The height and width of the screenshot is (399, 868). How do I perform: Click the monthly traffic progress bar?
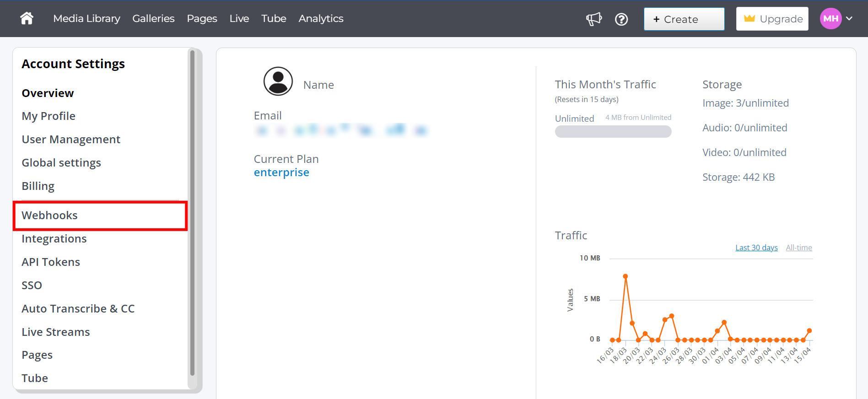tap(613, 132)
